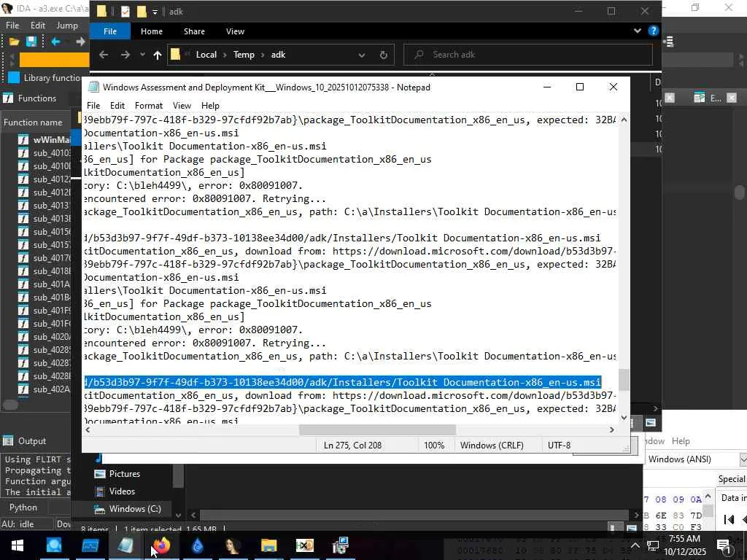Screen dimensions: 747x560
Task: Open Explorer Share ribbon tab
Action: (x=194, y=31)
